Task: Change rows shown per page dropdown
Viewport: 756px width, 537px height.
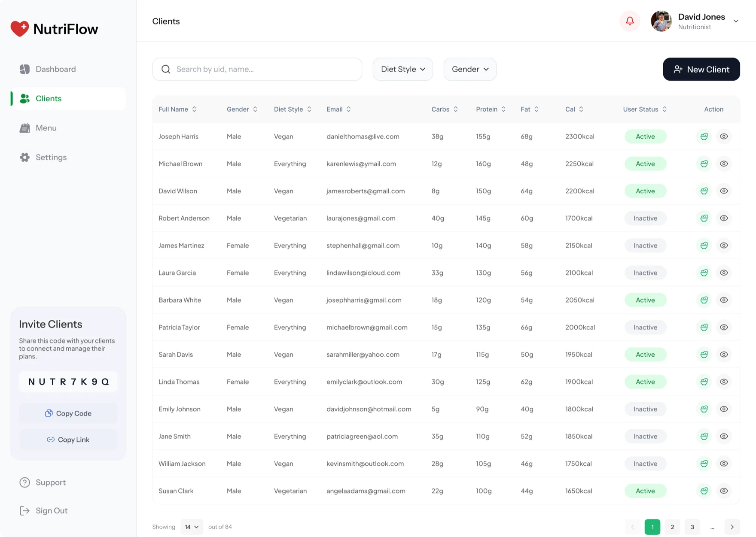Action: [x=192, y=527]
